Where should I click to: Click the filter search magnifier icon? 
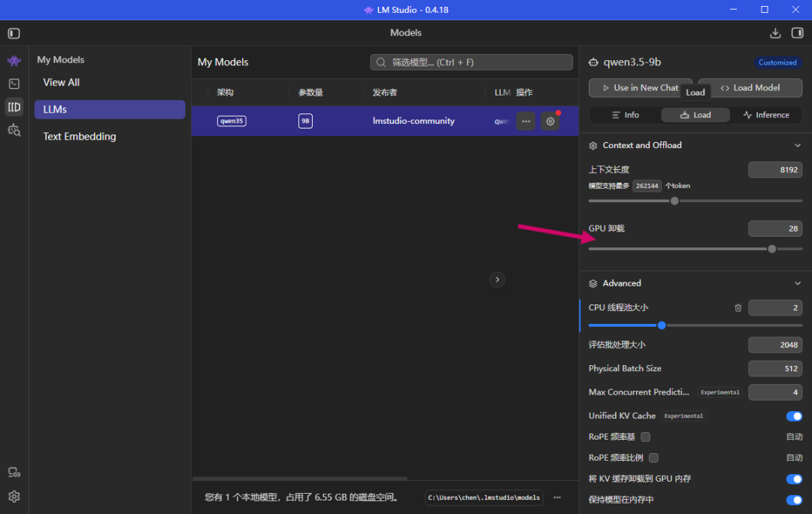tap(381, 62)
